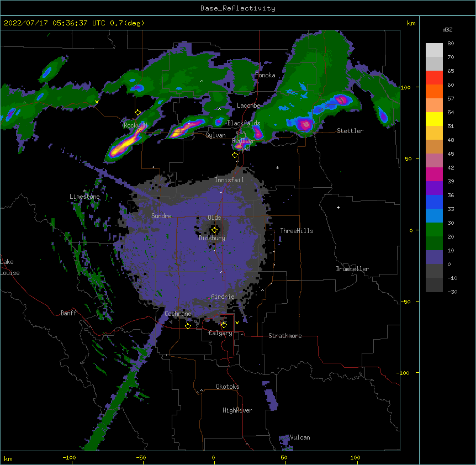Click the Didsbury city label
This screenshot has height=465, width=476.
[212, 238]
